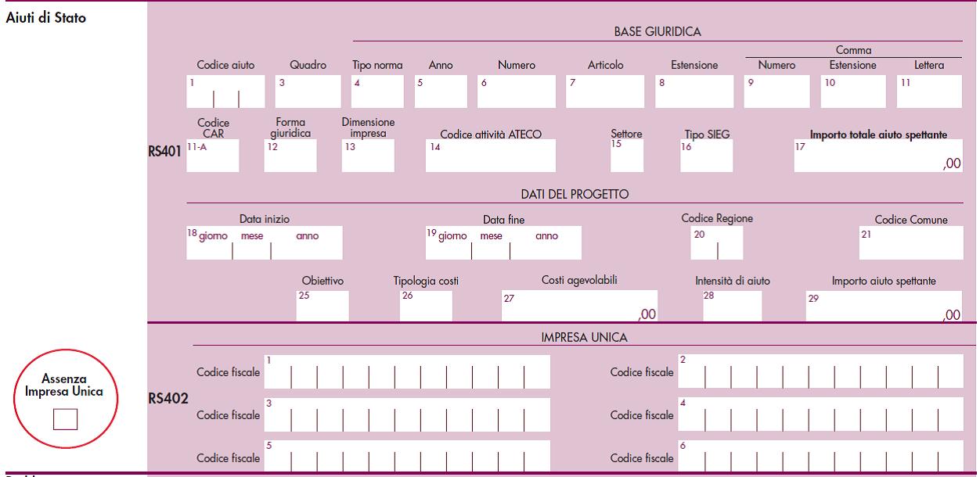Click the Importo totale aiuto spettante field

878,156
